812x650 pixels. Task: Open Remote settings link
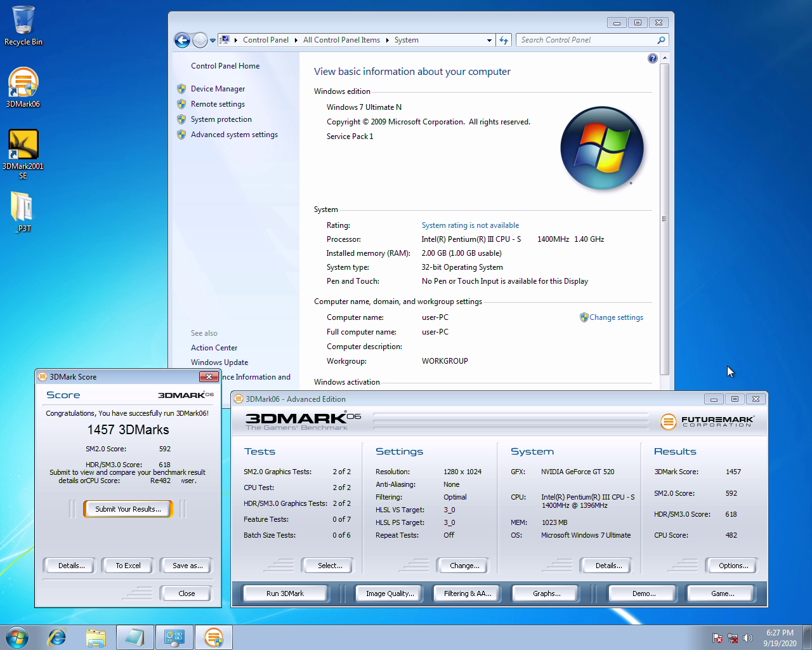pyautogui.click(x=218, y=104)
